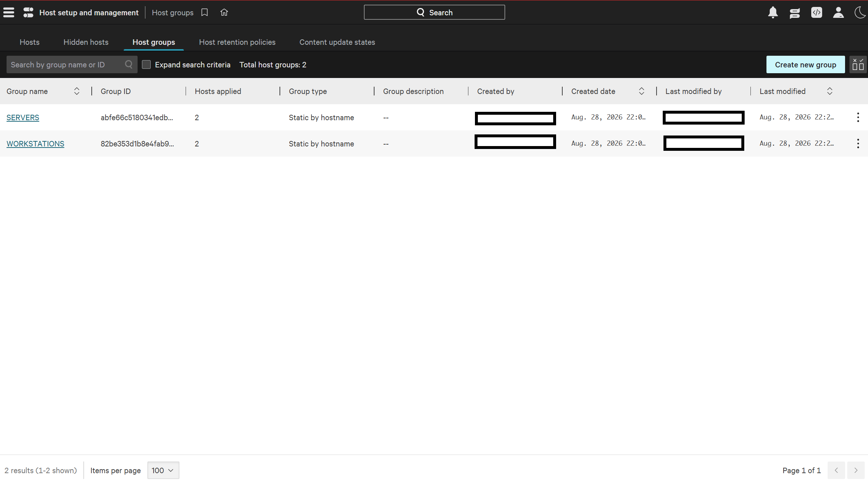The image size is (868, 483).
Task: Open the Falcon bird icon in top bar
Action: 795,13
